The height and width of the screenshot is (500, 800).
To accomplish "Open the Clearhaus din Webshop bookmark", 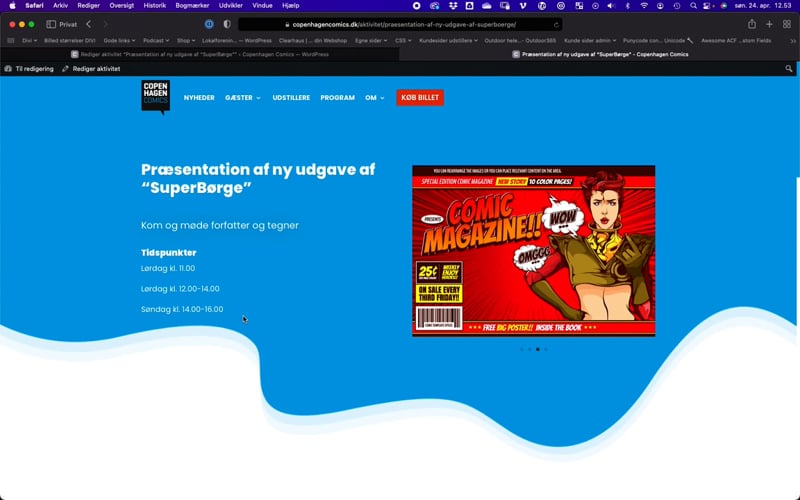I will 313,40.
